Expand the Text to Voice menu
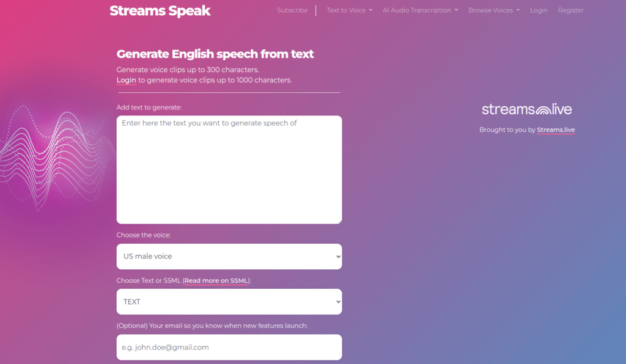Screen dimensions: 626x364 (349, 10)
